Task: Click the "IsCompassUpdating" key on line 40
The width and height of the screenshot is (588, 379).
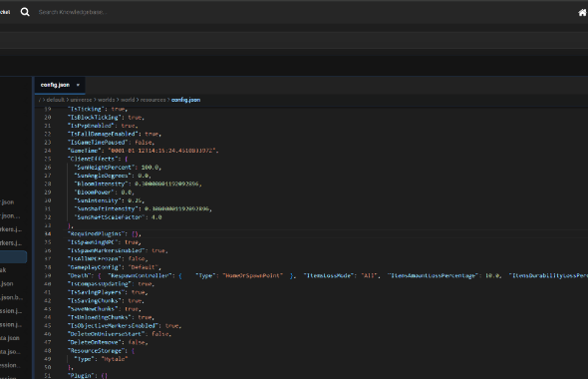Action: pyautogui.click(x=100, y=283)
